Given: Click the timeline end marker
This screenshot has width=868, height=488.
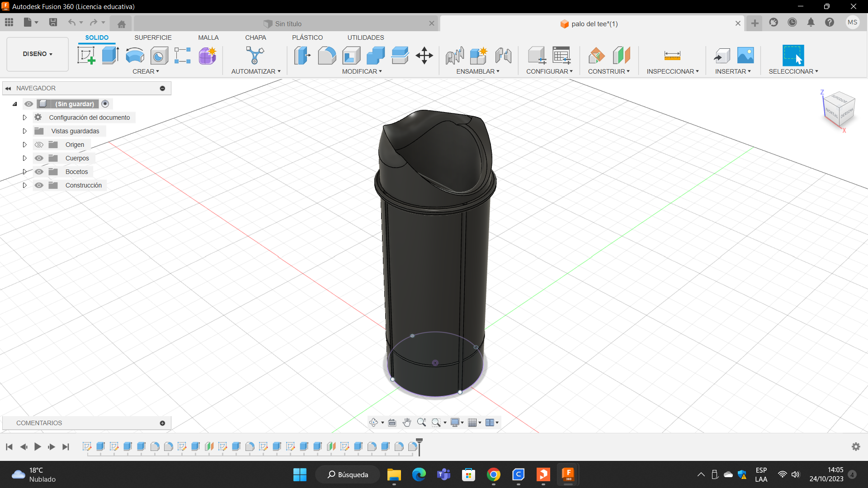Looking at the screenshot, I should 419,446.
